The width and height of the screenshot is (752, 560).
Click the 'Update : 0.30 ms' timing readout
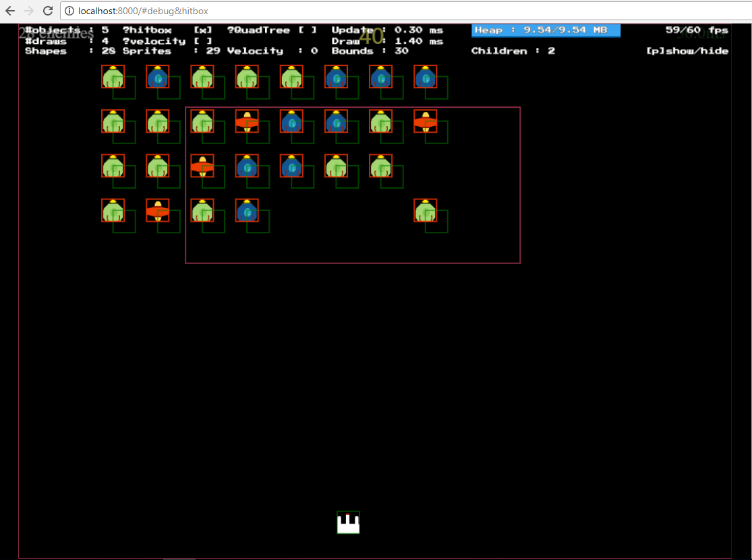tap(387, 30)
